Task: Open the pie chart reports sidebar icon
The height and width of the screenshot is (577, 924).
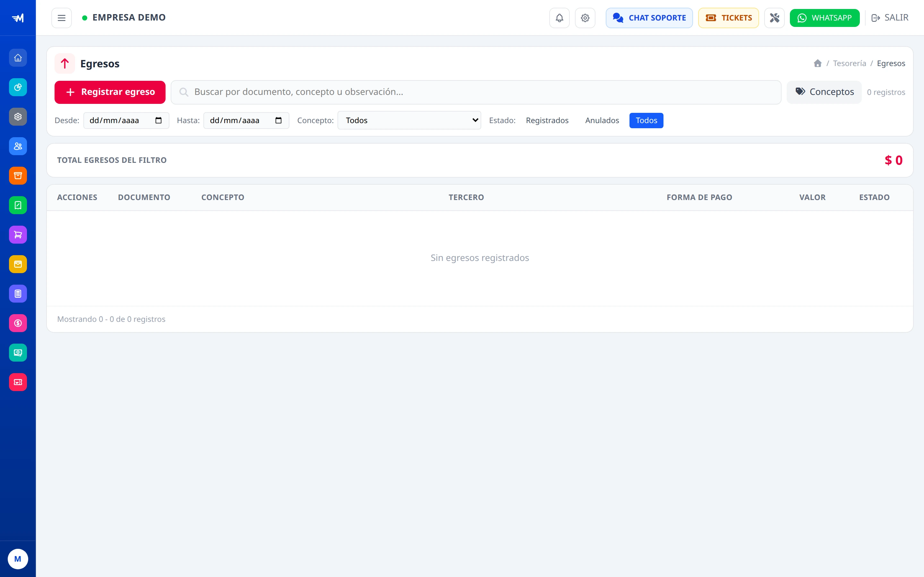Action: pyautogui.click(x=18, y=88)
